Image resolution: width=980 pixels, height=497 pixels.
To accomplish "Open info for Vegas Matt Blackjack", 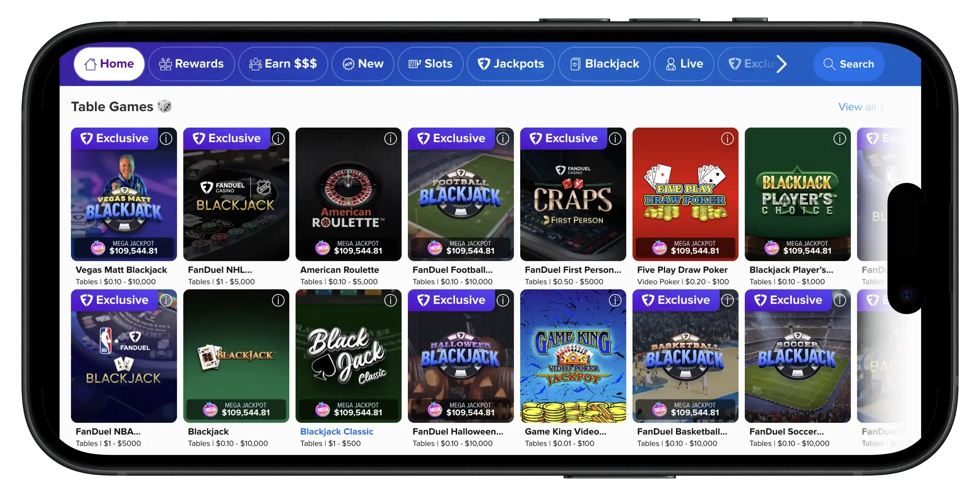I will pyautogui.click(x=166, y=139).
